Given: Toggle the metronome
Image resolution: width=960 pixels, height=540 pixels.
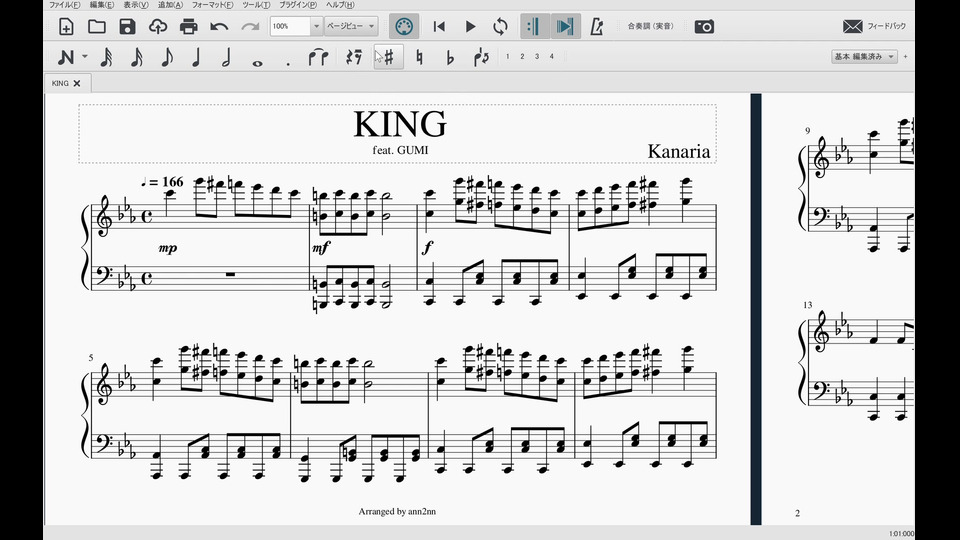Looking at the screenshot, I should [x=596, y=26].
